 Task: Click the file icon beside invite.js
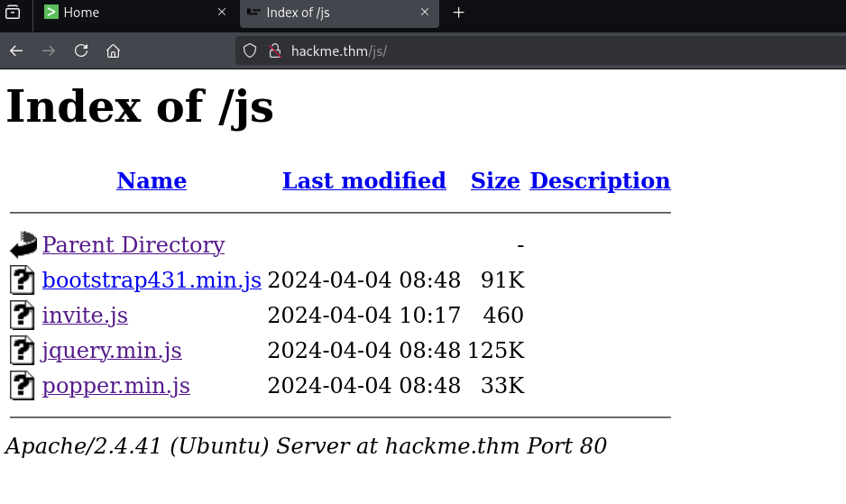[x=23, y=316]
